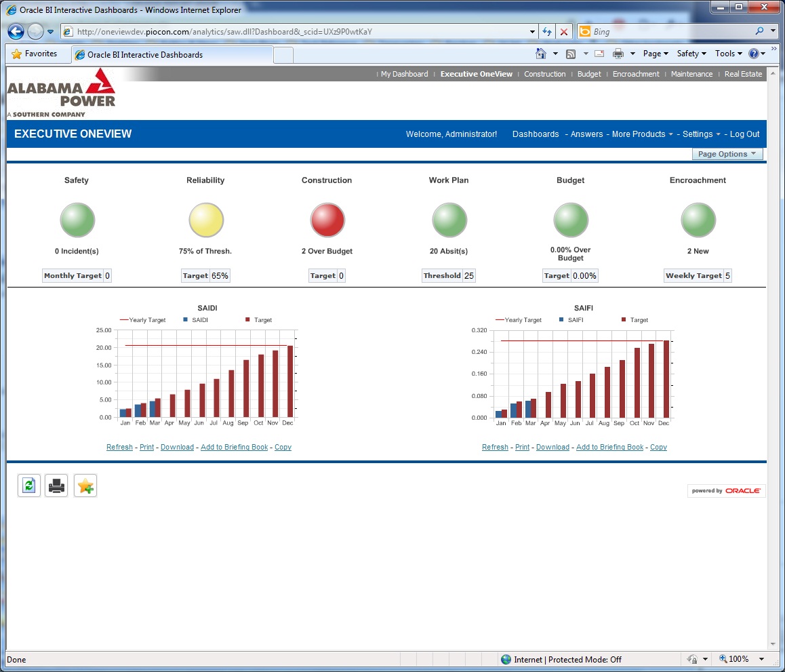The height and width of the screenshot is (672, 785).
Task: Switch to My Dashboard page
Action: click(x=404, y=74)
